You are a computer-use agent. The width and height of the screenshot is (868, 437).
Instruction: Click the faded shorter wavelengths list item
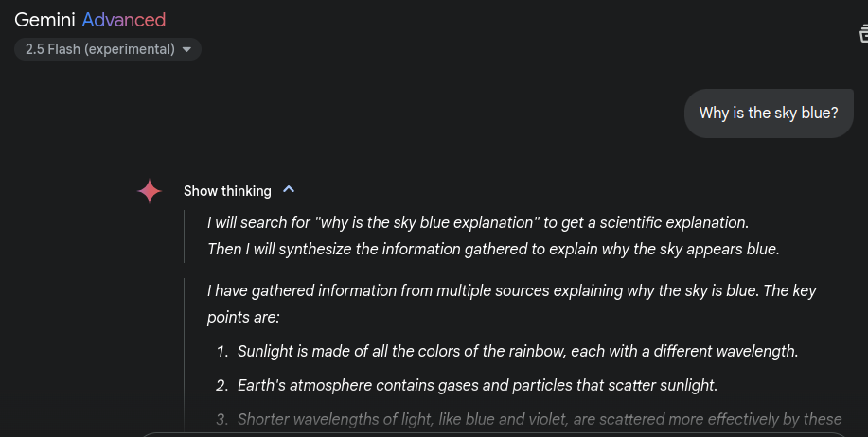[540, 419]
